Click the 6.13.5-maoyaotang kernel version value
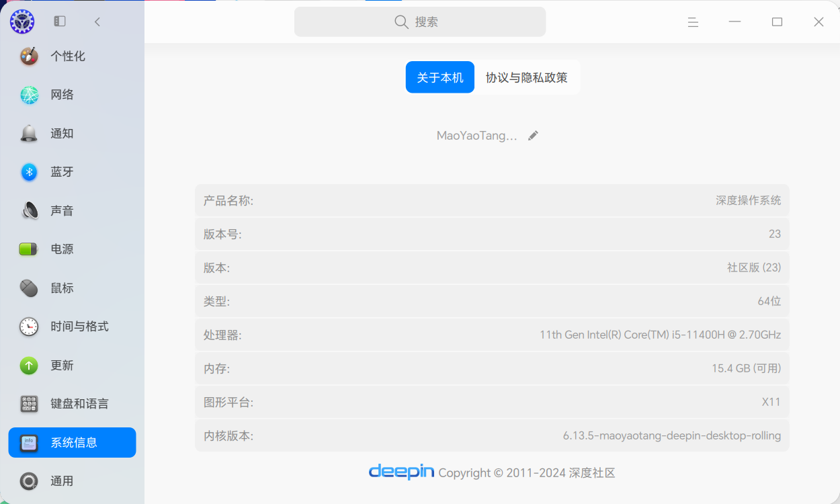 pyautogui.click(x=672, y=435)
